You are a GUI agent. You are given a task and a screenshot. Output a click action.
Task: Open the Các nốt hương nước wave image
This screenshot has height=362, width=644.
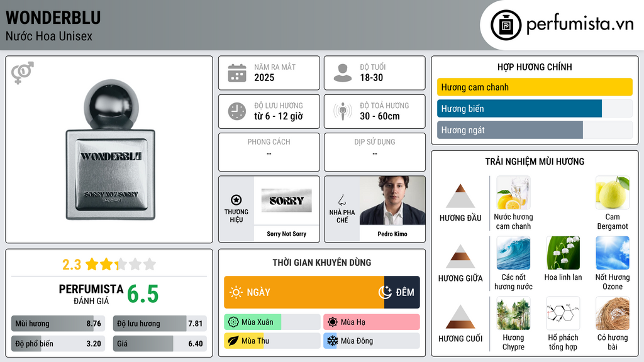(x=513, y=253)
